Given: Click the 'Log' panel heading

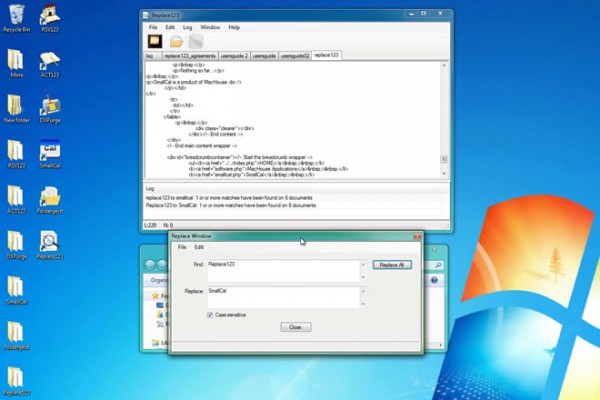Looking at the screenshot, I should [150, 188].
